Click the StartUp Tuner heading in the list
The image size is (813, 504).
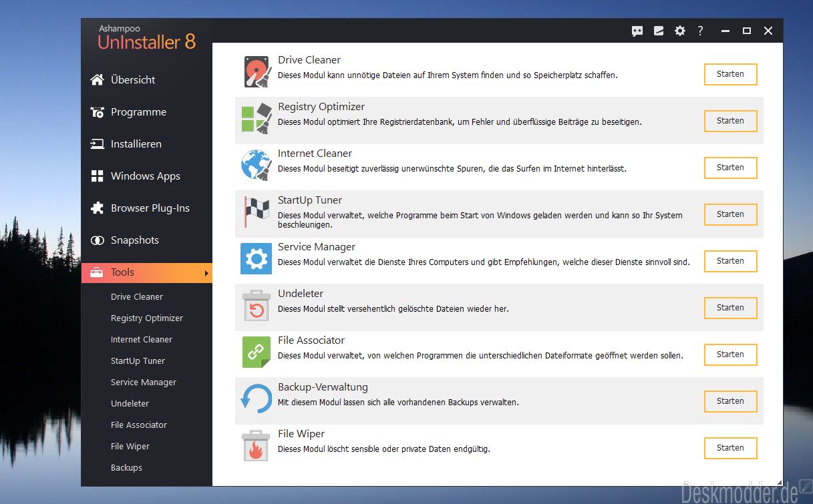[310, 200]
